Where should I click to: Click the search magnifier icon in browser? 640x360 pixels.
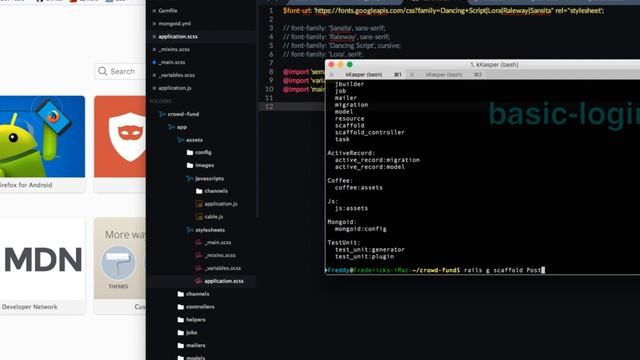(x=102, y=71)
